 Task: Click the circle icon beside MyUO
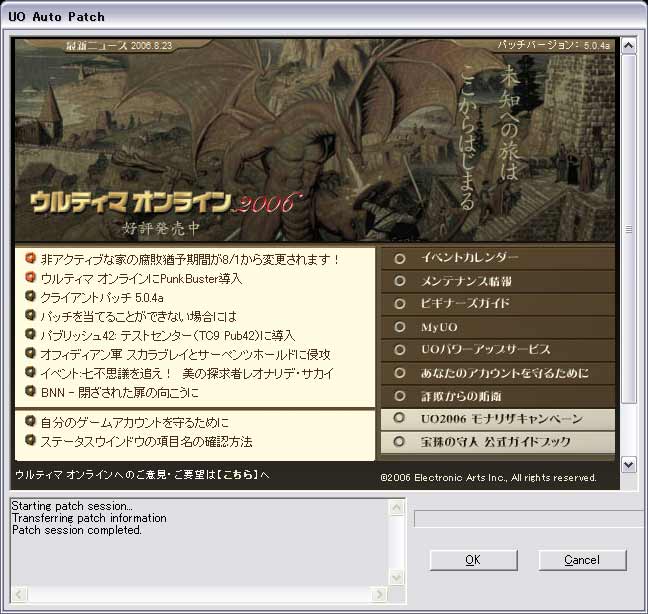(400, 327)
